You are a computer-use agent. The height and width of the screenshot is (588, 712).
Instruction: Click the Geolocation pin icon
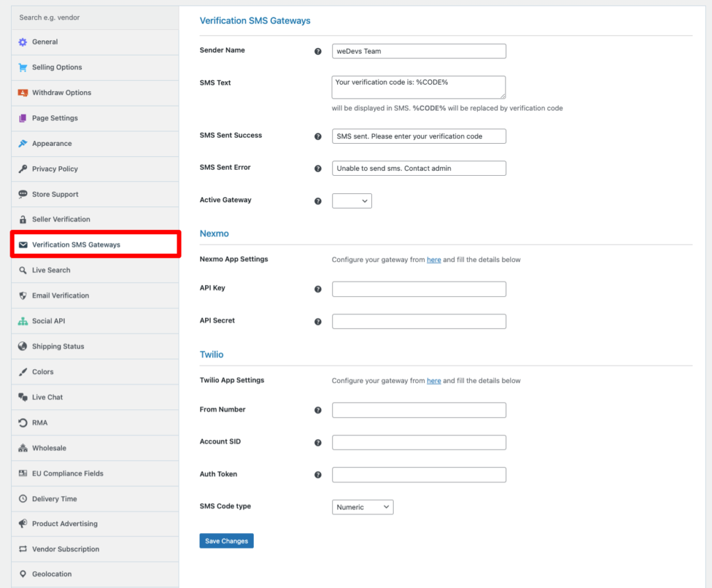click(23, 574)
